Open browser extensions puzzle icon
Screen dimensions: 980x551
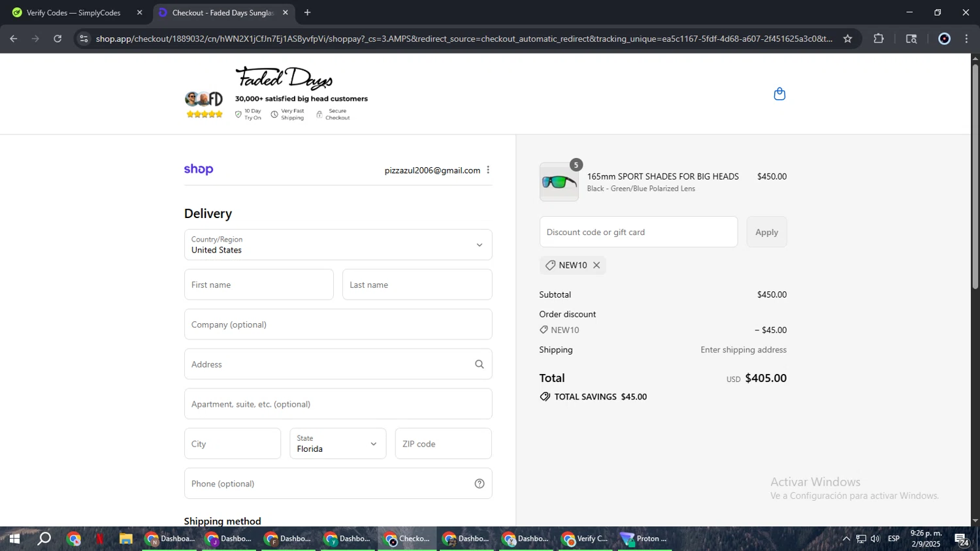coord(879,39)
